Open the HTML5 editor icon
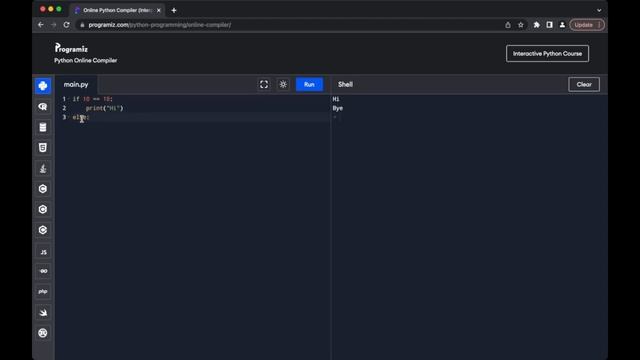This screenshot has height=360, width=640. coord(43,148)
